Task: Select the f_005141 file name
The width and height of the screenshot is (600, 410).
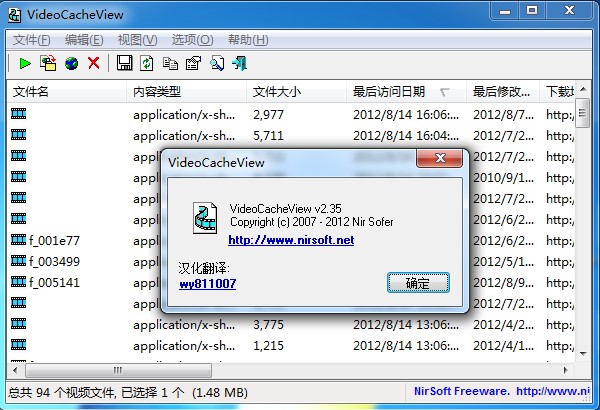Action: click(54, 283)
